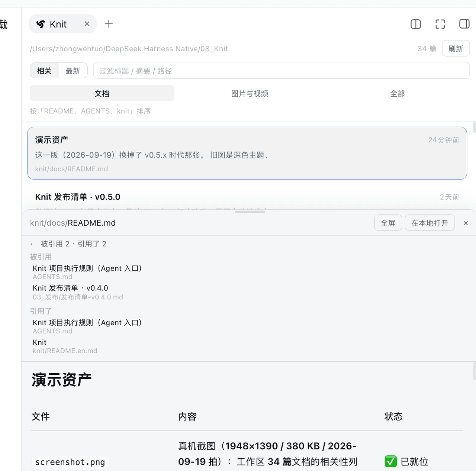476x471 pixels.
Task: Click the 2天前 timestamp
Action: pos(449,197)
